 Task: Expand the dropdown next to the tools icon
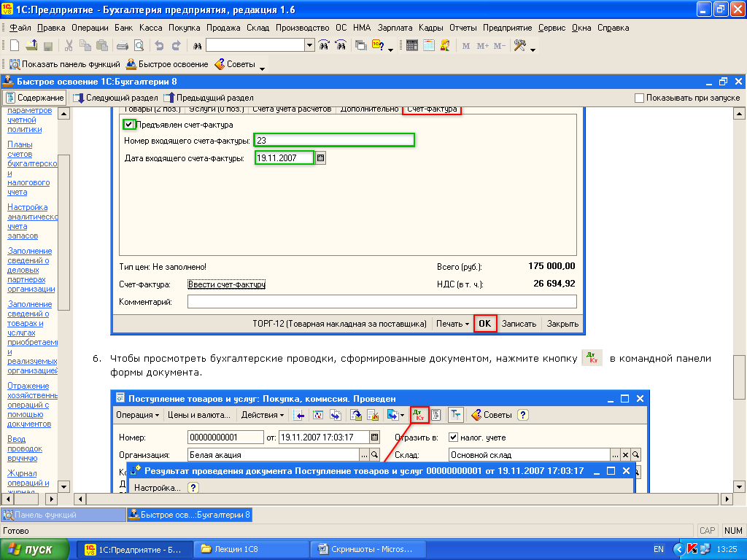click(533, 49)
